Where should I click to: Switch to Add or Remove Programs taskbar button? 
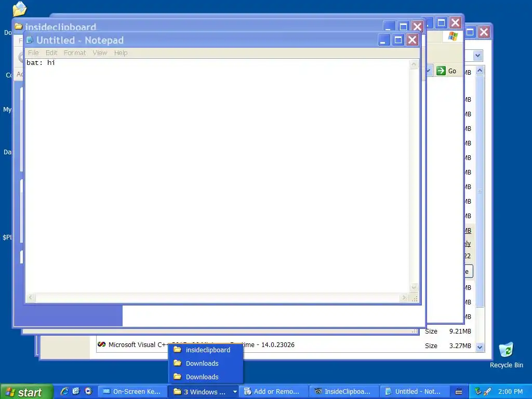(274, 392)
